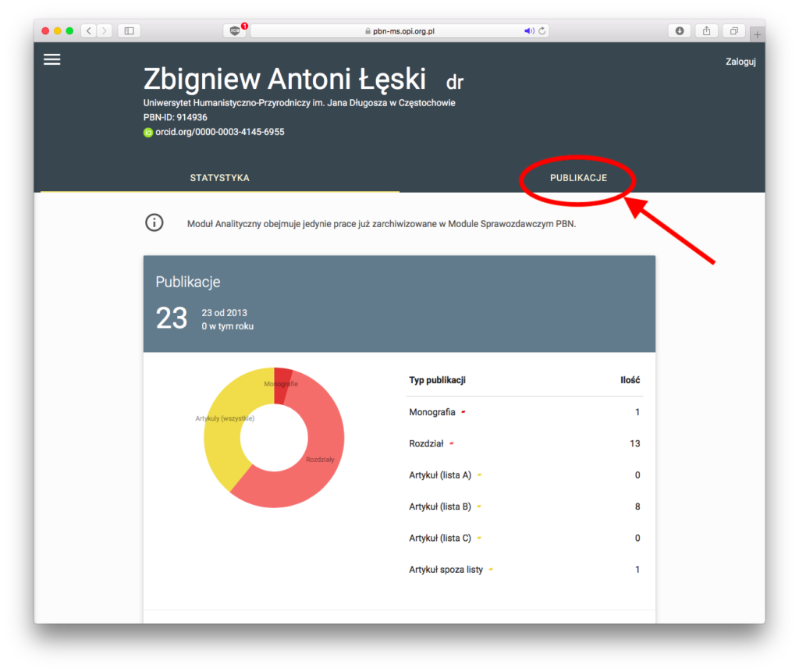
Task: Mute the tab audio speaker icon
Action: (x=529, y=31)
